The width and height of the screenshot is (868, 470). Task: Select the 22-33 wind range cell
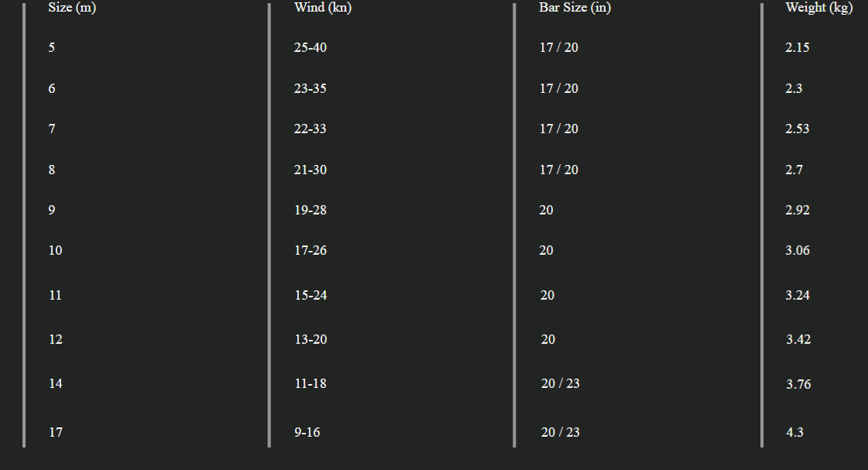click(310, 129)
